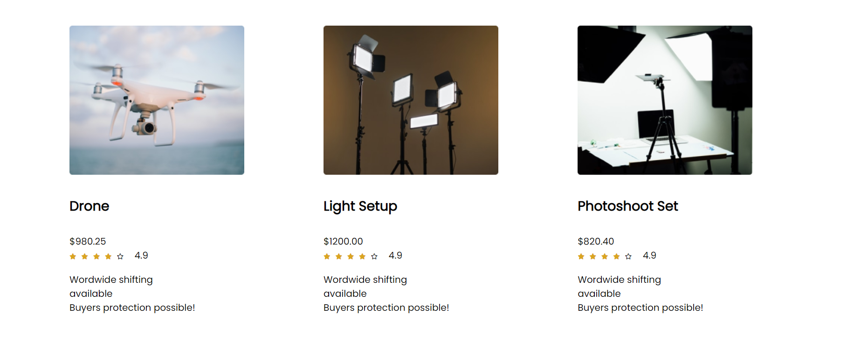Open the Light Setup product title

point(360,206)
